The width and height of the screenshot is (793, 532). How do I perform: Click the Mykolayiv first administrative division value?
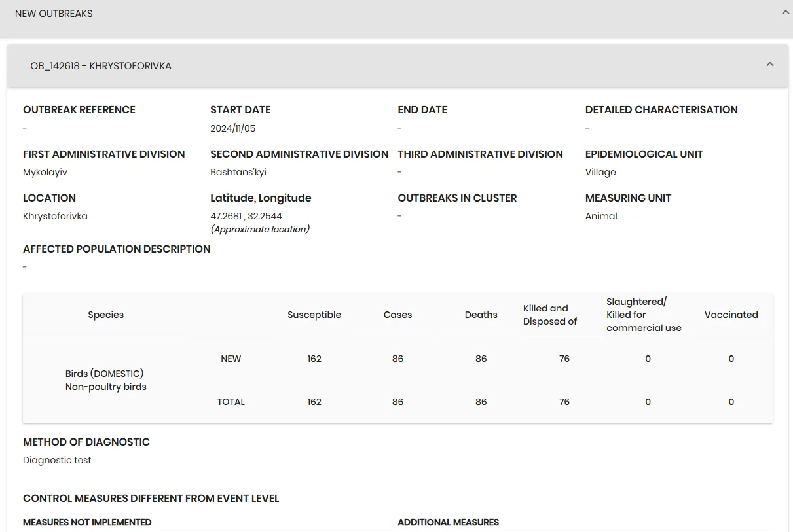coord(45,173)
